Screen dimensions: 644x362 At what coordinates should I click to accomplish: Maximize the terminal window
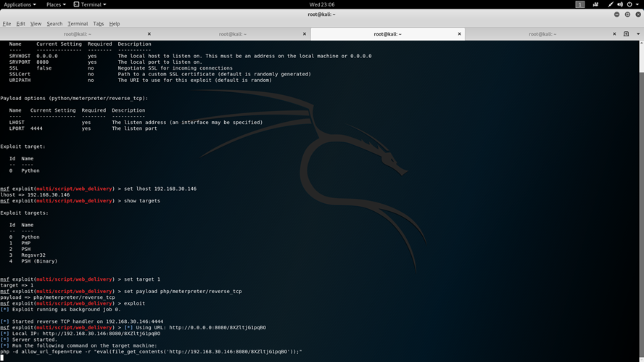(627, 15)
